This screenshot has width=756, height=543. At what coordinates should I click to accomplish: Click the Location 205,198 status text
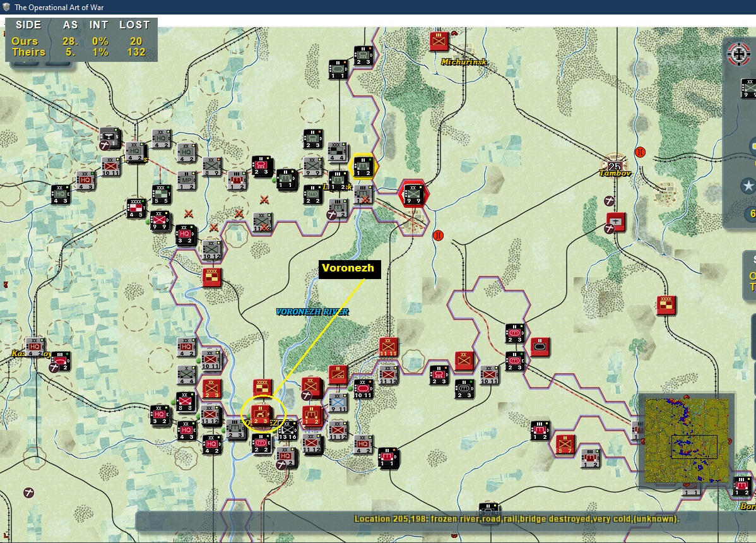click(x=517, y=519)
